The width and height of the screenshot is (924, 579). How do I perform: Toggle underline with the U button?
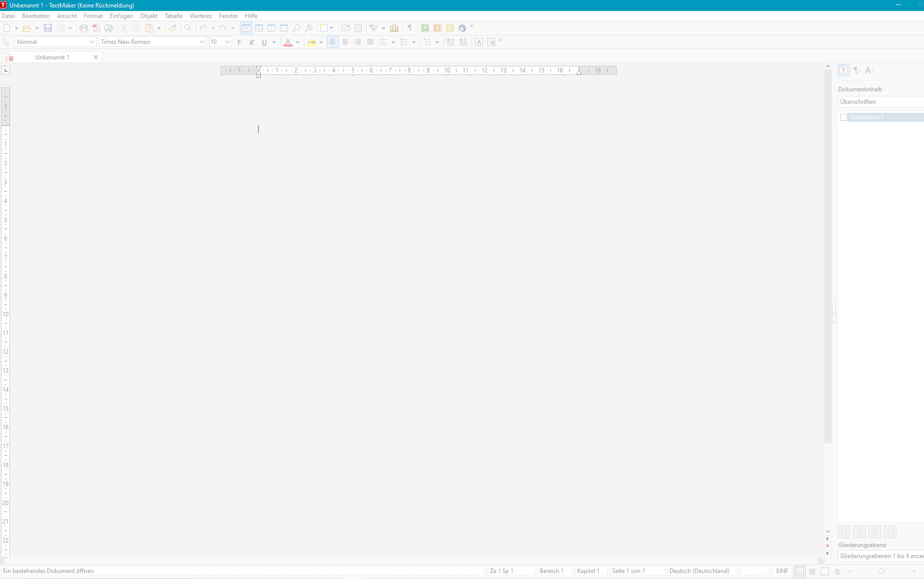pyautogui.click(x=264, y=42)
